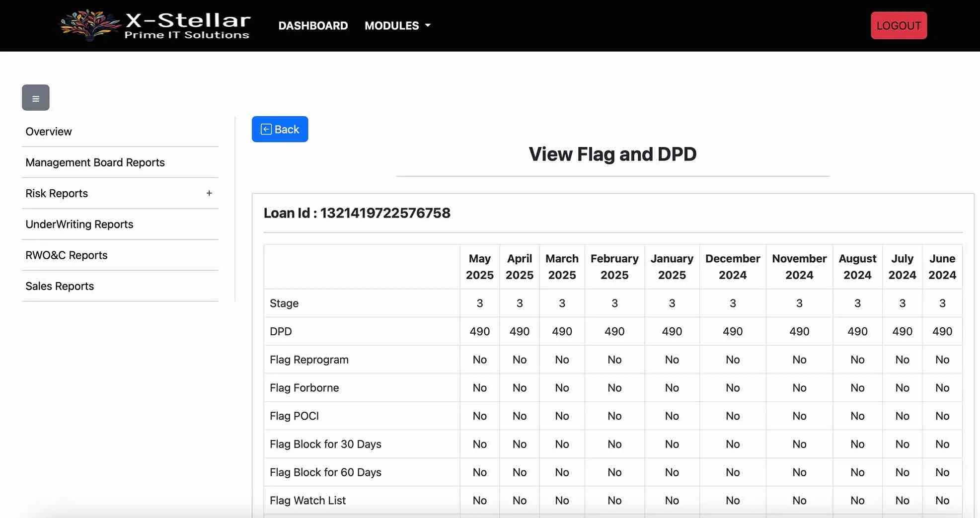Click the May 2025 column header

pos(479,267)
